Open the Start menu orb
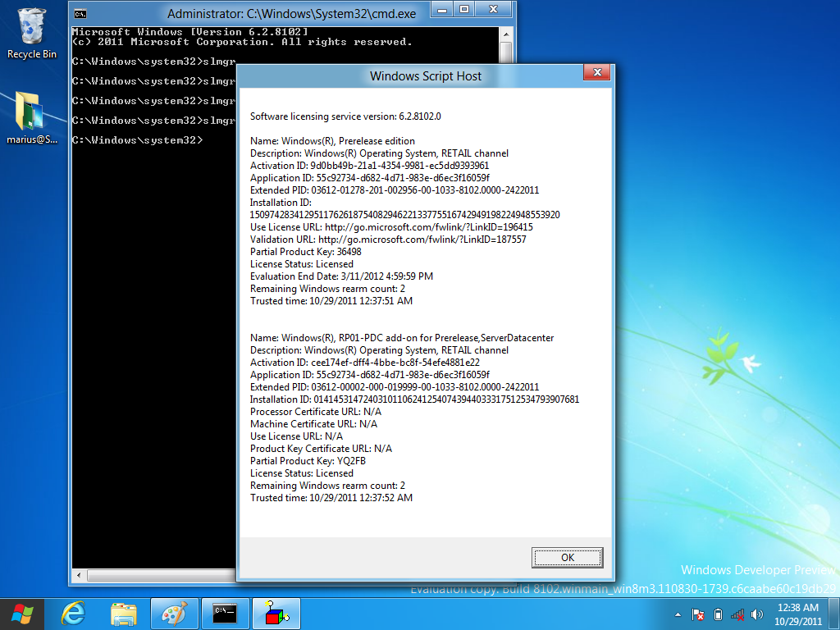 [22, 614]
